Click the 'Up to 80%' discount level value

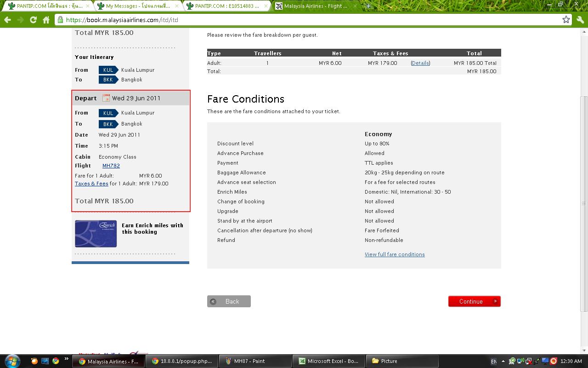coord(377,144)
